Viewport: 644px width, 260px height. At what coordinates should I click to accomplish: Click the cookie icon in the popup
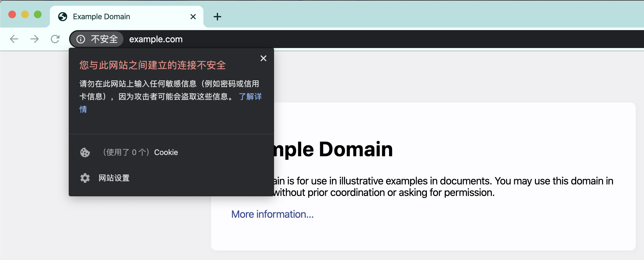pos(85,152)
